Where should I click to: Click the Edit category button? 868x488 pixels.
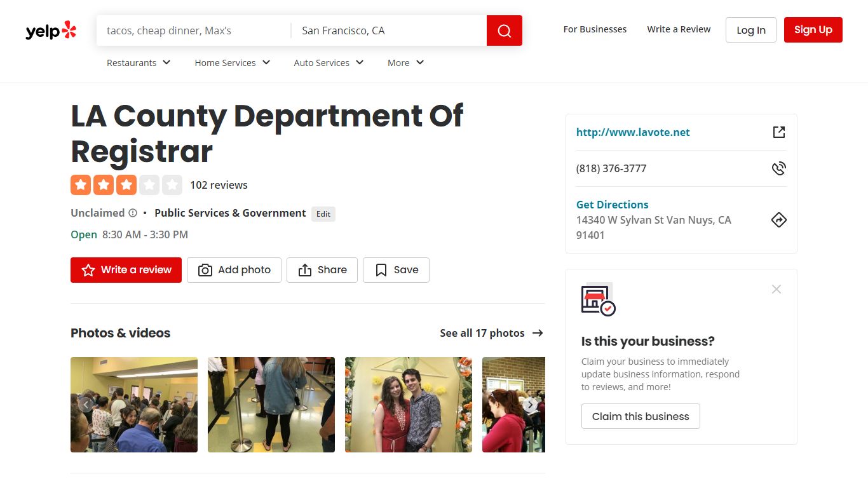point(323,213)
